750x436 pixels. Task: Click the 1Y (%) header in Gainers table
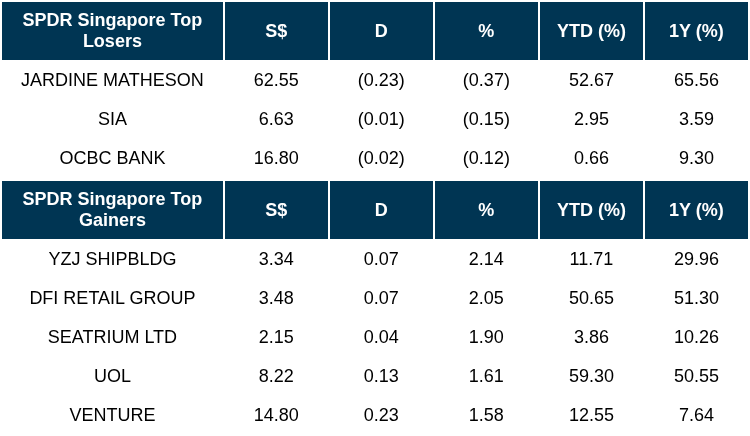696,209
